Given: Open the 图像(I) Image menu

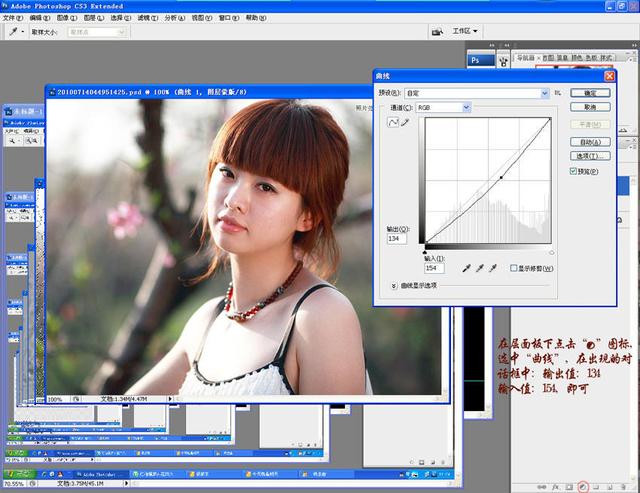Looking at the screenshot, I should coord(67,18).
